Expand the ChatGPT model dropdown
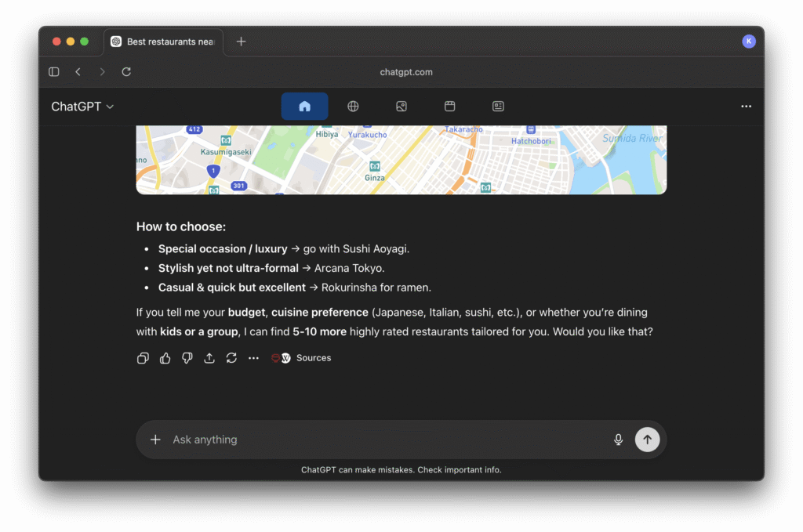Image resolution: width=803 pixels, height=532 pixels. [x=82, y=107]
